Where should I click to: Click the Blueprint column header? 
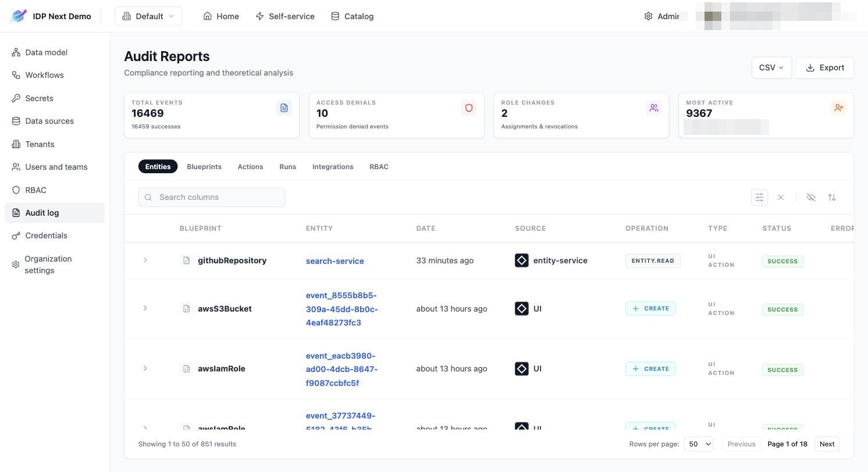point(201,228)
